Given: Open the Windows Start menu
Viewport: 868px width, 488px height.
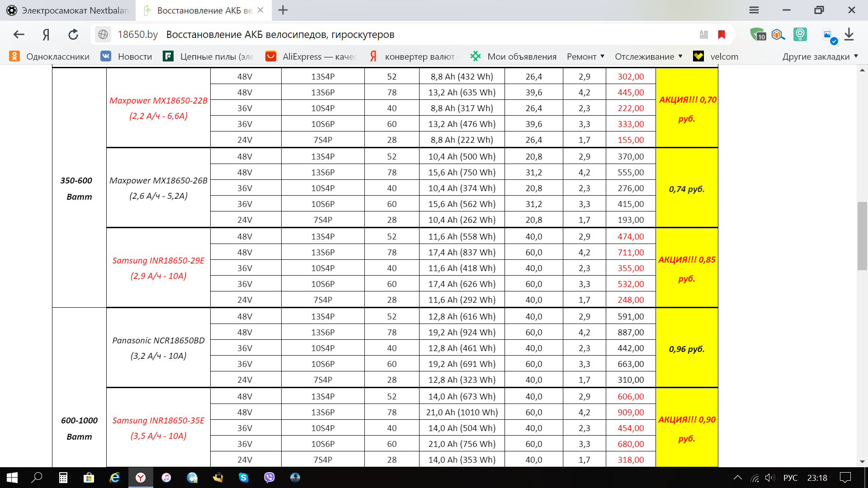Looking at the screenshot, I should click(x=12, y=478).
